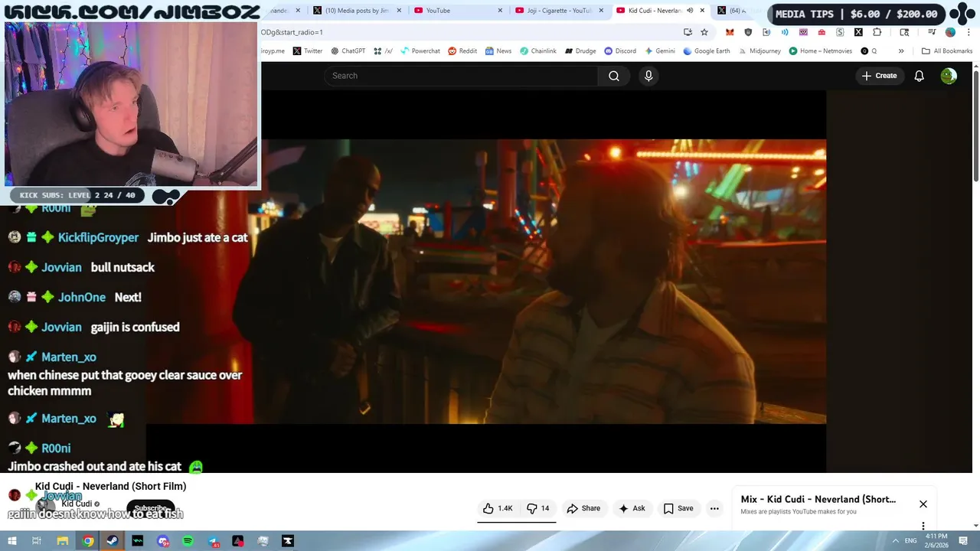Dislike the video with 14 dislikes
The height and width of the screenshot is (551, 980).
coord(538,508)
